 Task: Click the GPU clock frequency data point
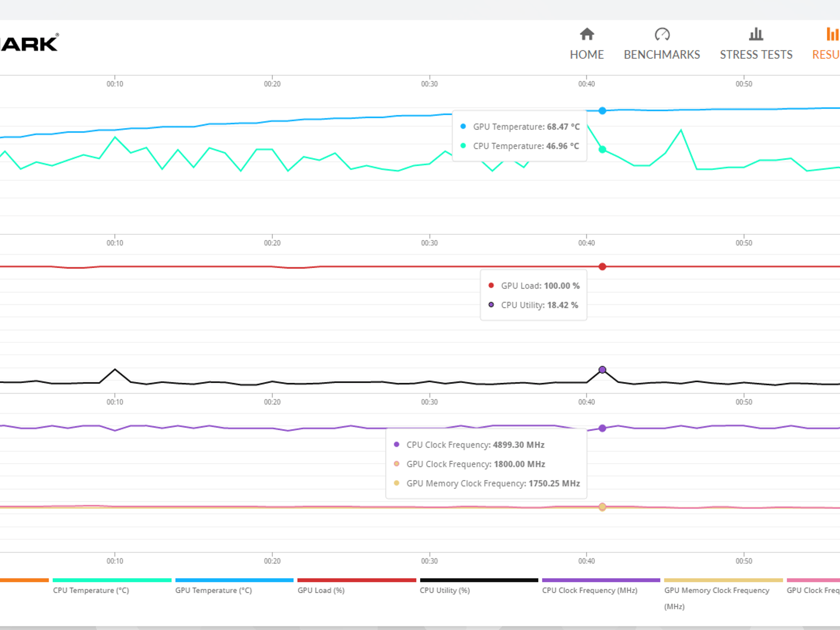602,507
